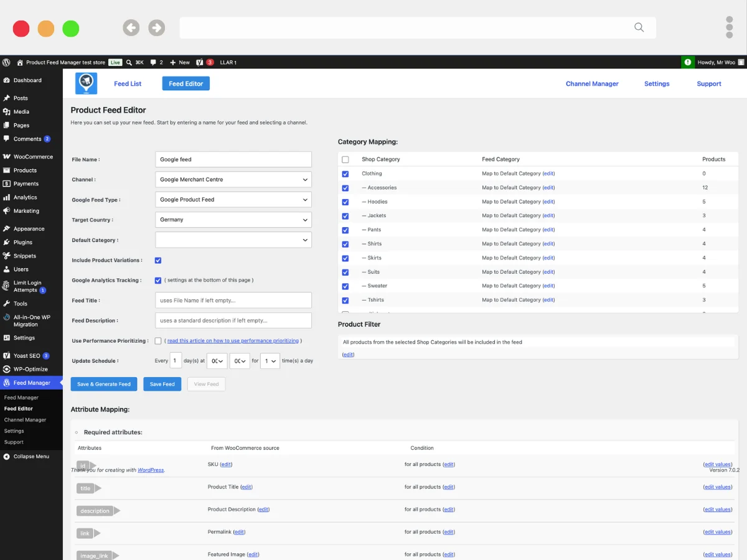Click the Collapse Menu icon
Screen dimensions: 747x560
click(6, 456)
